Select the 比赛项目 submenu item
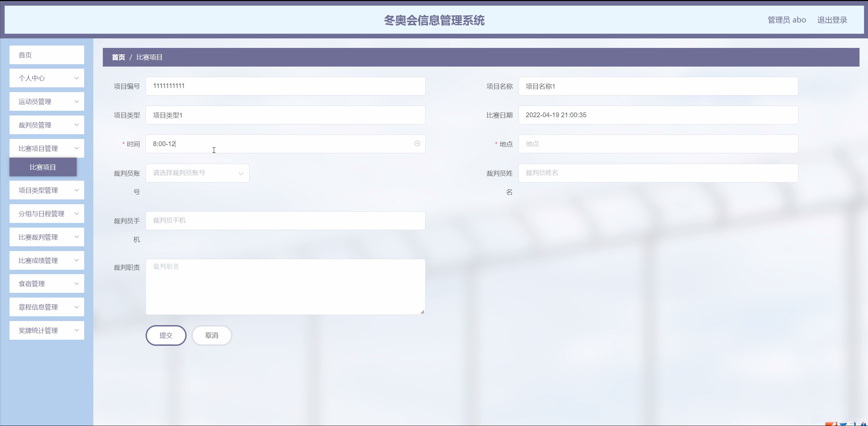The height and width of the screenshot is (426, 868). pos(43,167)
